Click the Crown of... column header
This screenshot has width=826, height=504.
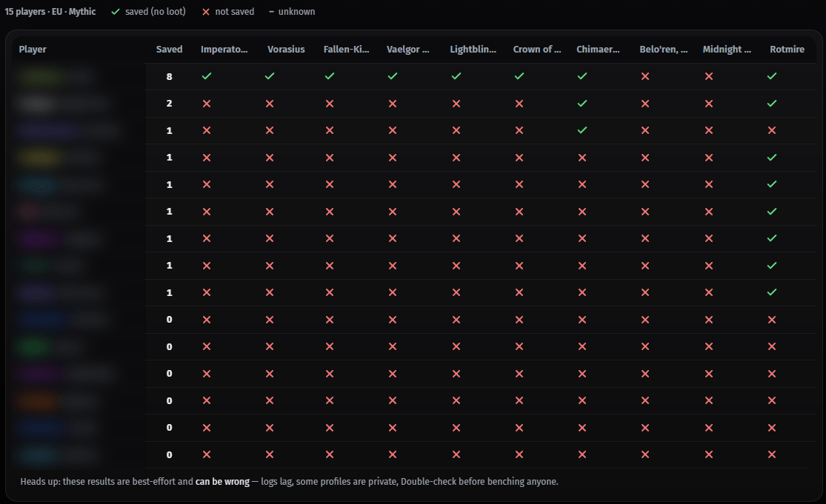point(537,50)
